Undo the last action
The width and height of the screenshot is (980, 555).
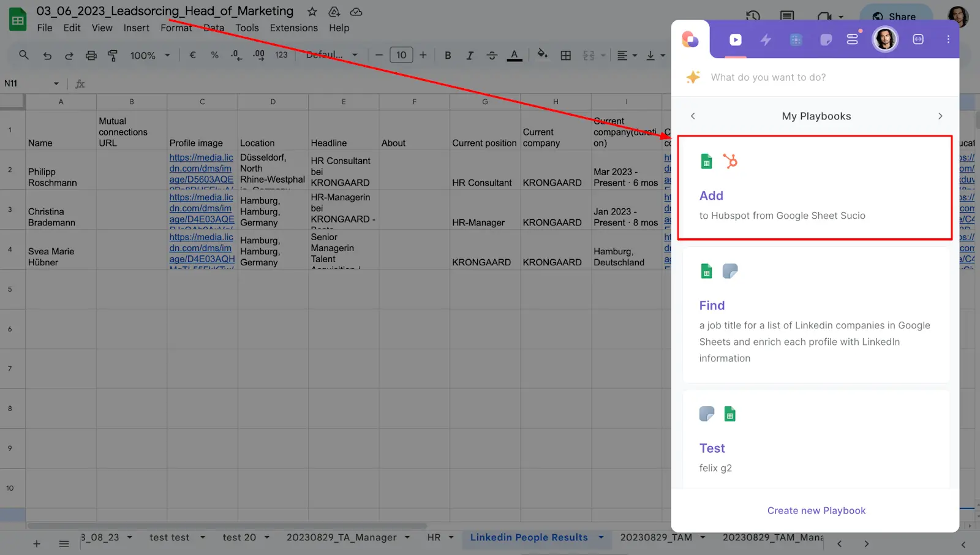tap(47, 55)
